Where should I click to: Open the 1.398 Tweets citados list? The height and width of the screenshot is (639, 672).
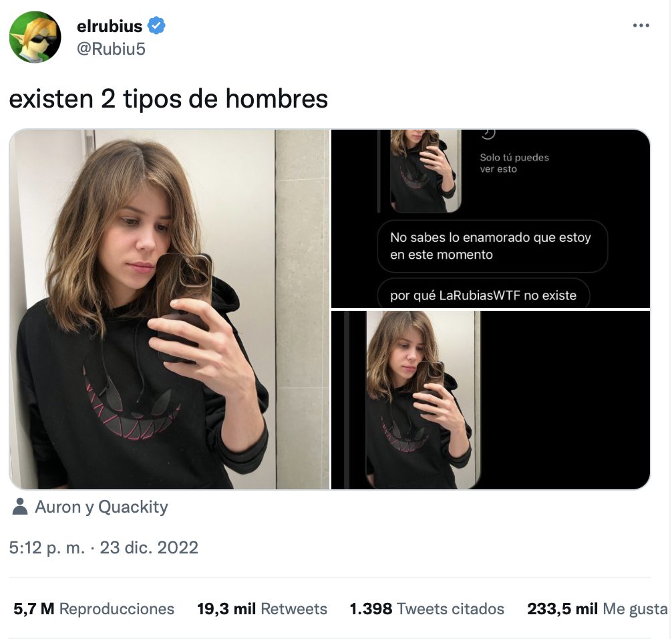click(427, 609)
